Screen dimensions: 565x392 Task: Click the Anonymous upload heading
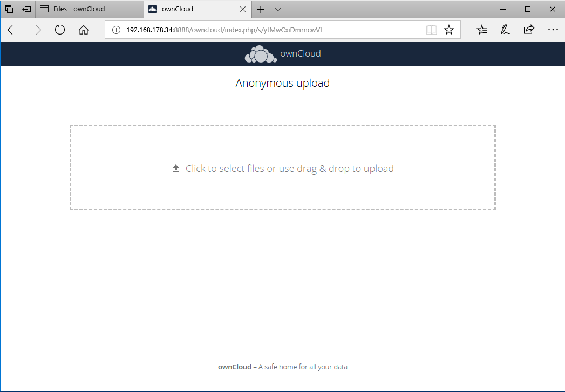click(282, 83)
